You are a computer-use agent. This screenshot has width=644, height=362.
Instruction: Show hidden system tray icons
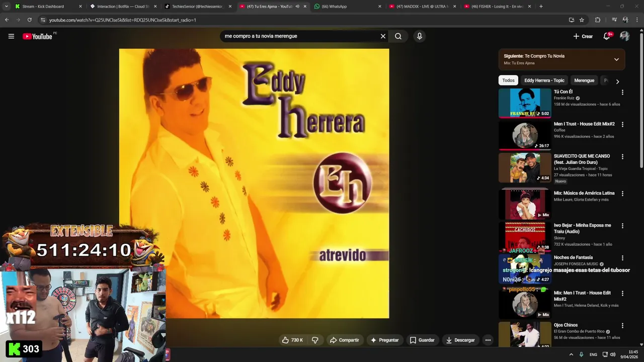(x=571, y=354)
